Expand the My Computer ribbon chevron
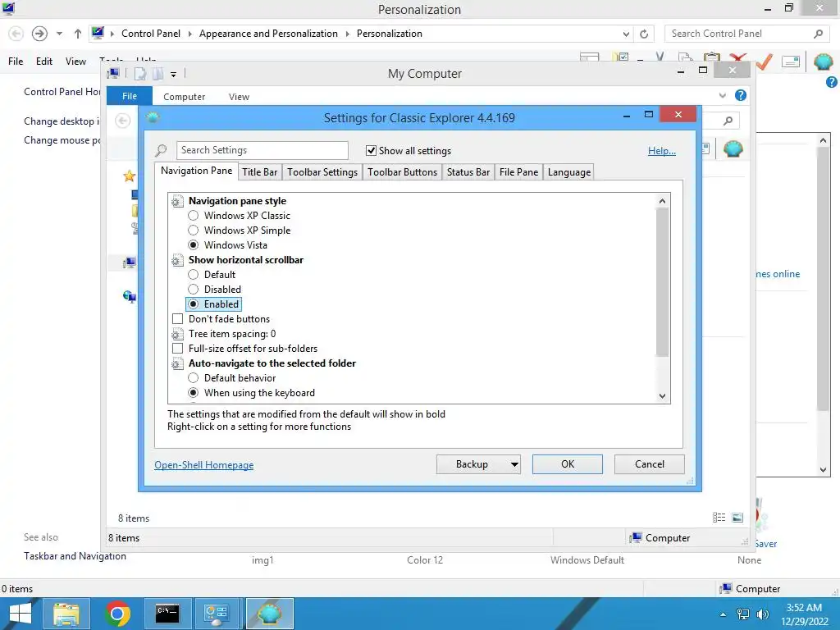 click(723, 96)
